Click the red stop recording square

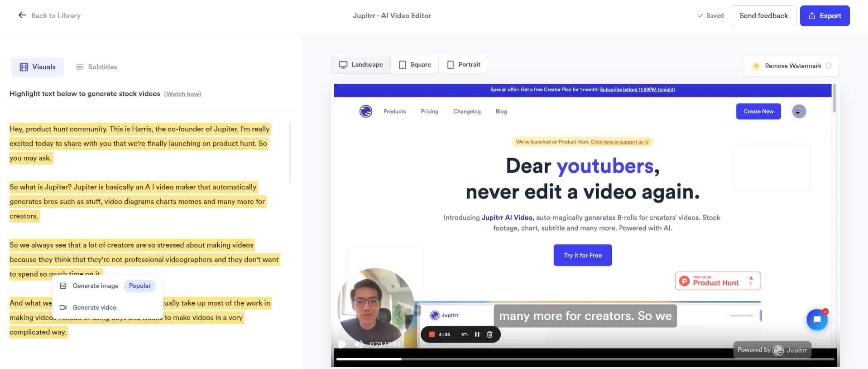click(432, 335)
